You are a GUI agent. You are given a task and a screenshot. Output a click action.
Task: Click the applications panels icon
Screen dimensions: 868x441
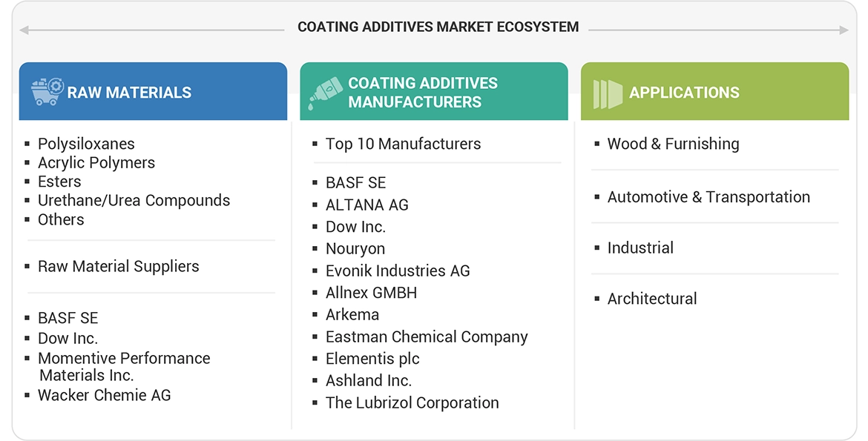tap(607, 93)
